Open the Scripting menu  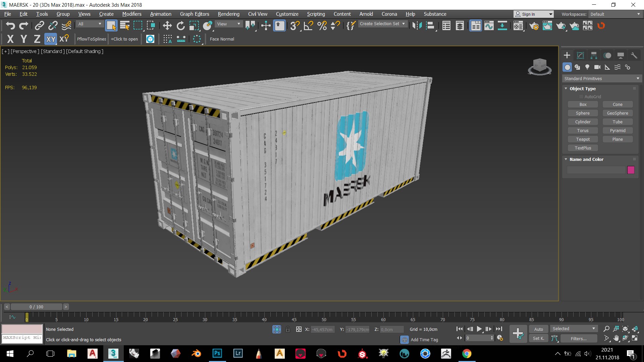[x=316, y=14]
